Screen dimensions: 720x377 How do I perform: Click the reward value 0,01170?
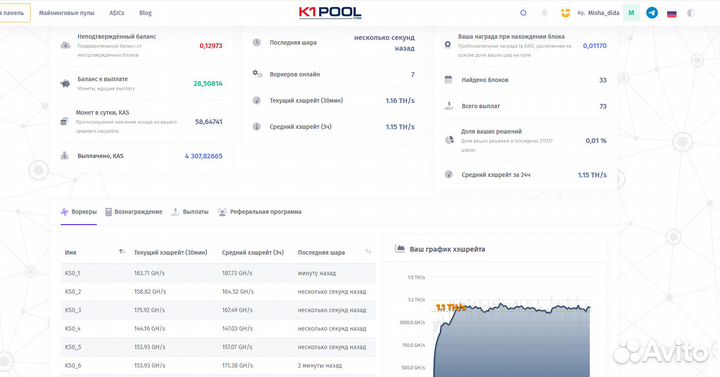coord(595,45)
